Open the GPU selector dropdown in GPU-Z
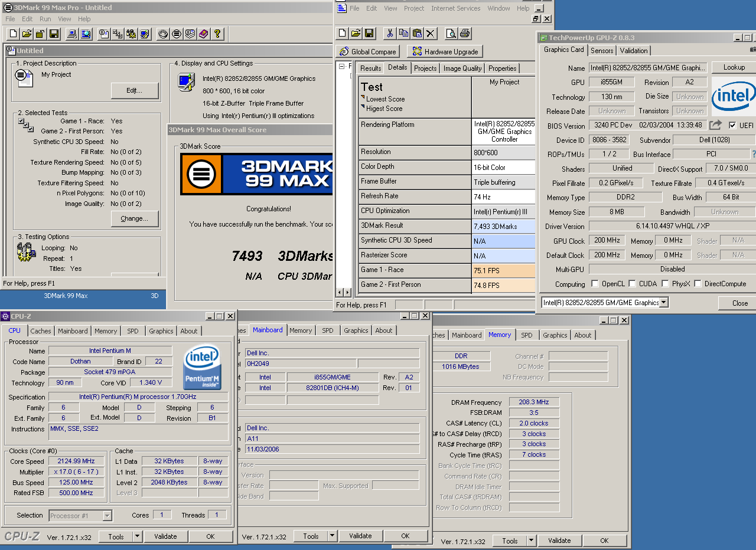 (x=664, y=303)
